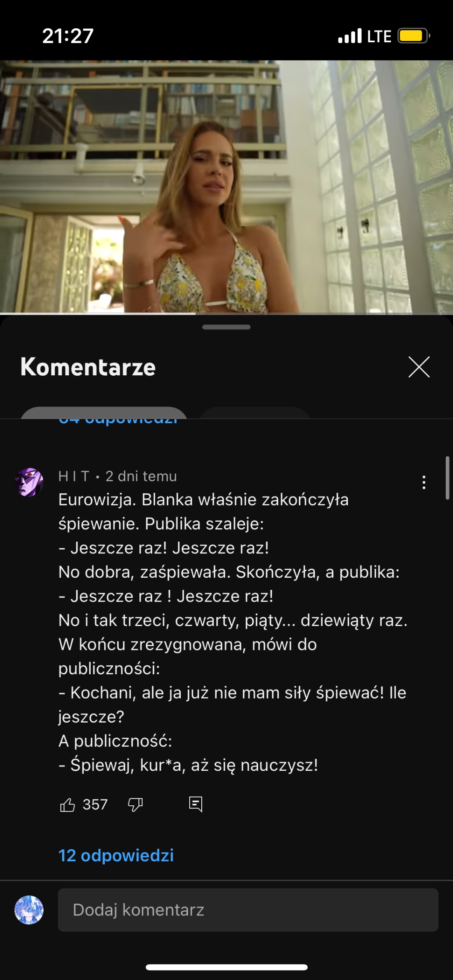The image size is (453, 980).
Task: Expand the 12 odpowiedzi replies
Action: [116, 855]
